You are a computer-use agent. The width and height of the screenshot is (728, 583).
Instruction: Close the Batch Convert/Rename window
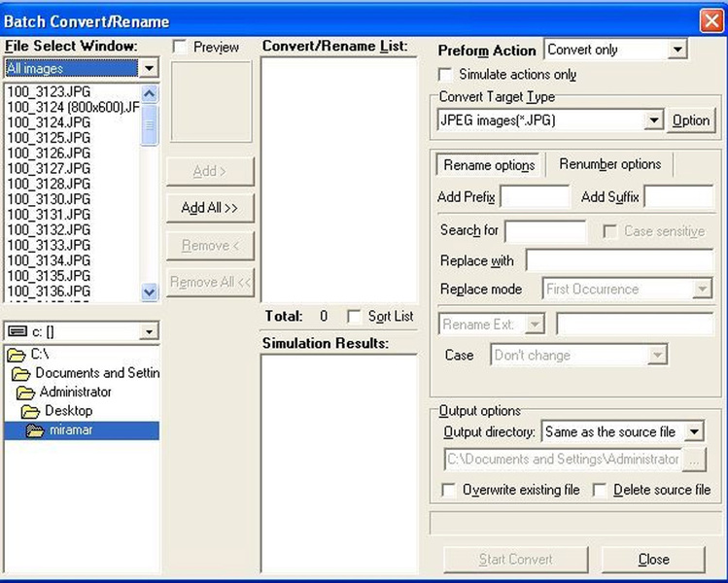coord(711,21)
